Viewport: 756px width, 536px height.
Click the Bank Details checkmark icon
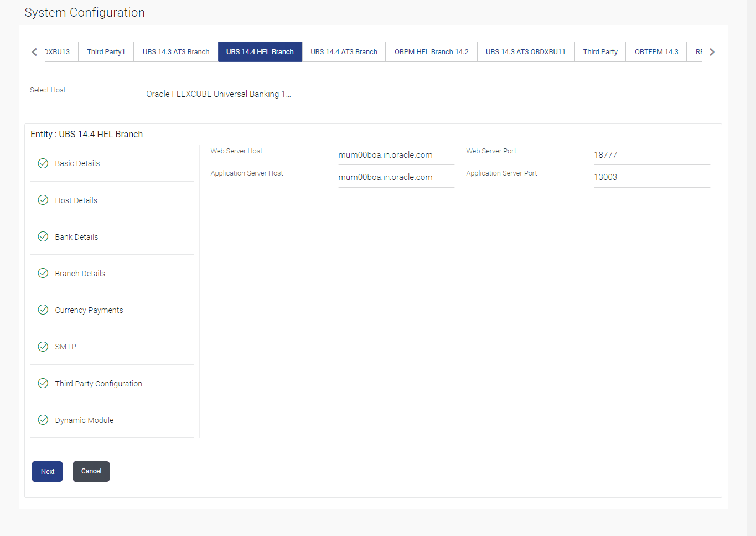pos(43,236)
